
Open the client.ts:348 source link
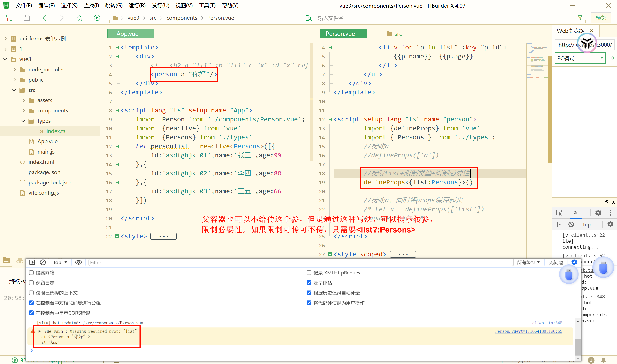[547, 323]
